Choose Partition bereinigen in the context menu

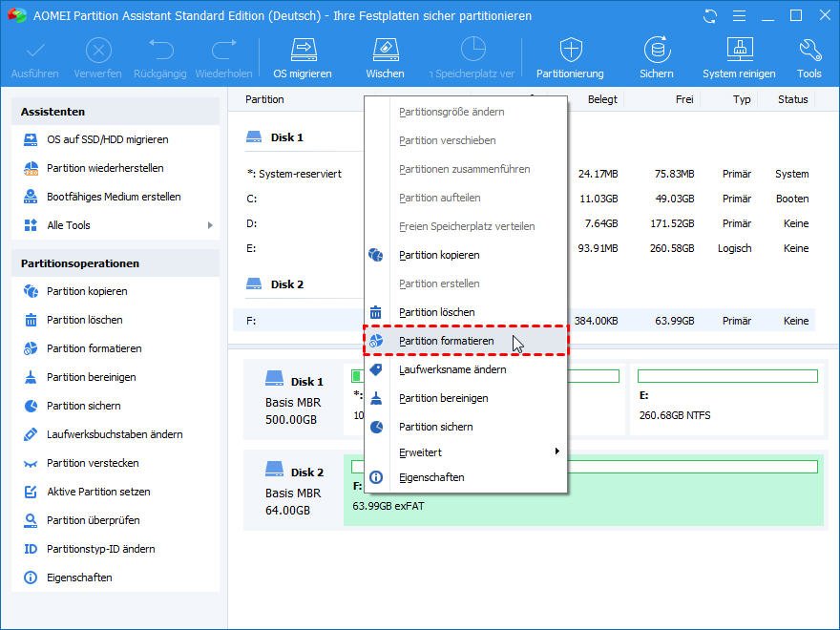point(466,399)
